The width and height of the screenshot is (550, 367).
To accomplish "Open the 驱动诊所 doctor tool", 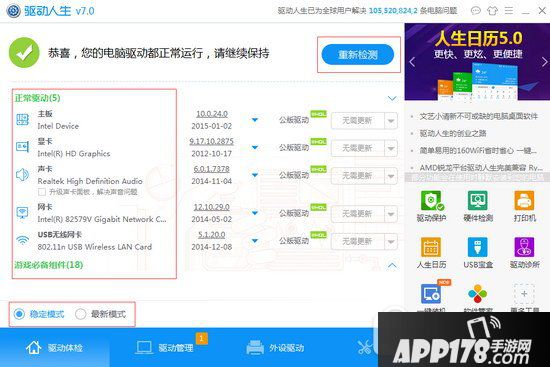I will click(x=524, y=247).
